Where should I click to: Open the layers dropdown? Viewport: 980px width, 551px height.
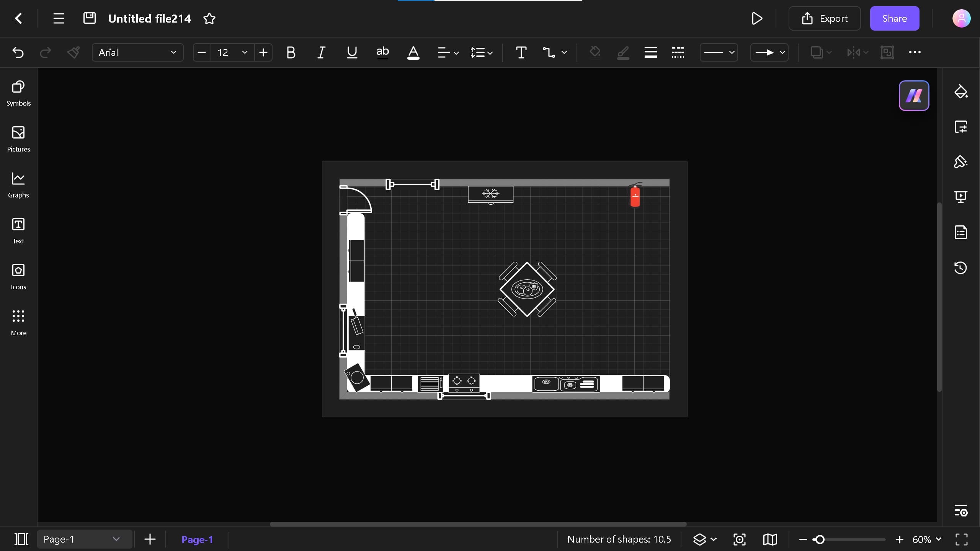(x=705, y=539)
